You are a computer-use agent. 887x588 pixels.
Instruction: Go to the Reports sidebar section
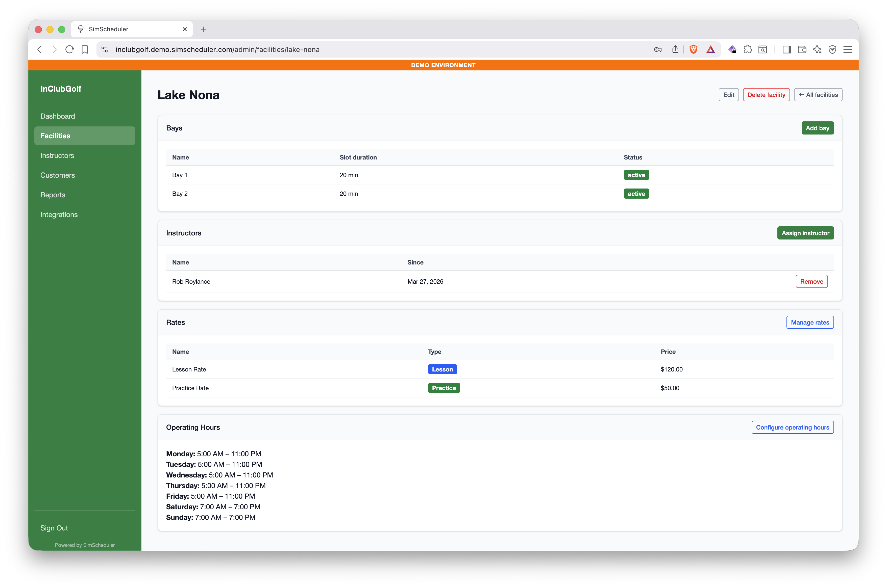tap(53, 195)
